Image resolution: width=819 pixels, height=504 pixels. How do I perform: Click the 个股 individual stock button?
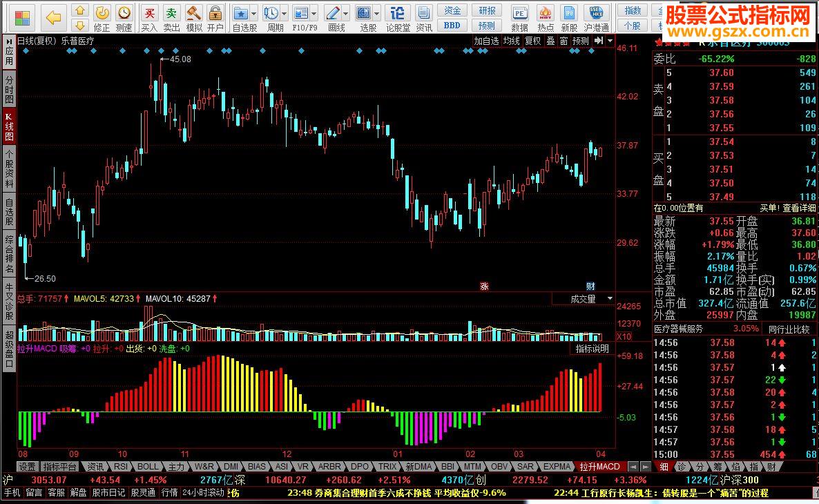click(x=633, y=25)
